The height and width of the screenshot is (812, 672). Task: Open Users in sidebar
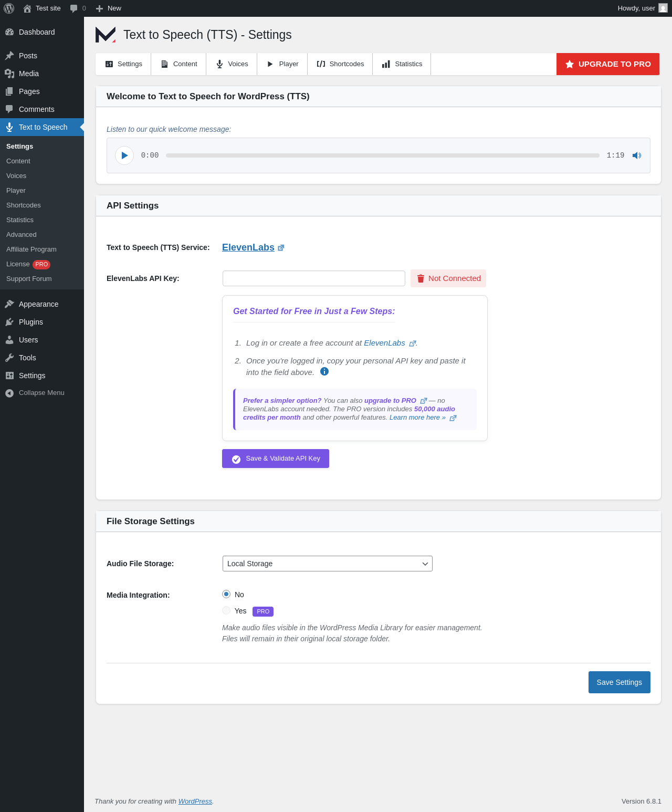[x=42, y=340]
